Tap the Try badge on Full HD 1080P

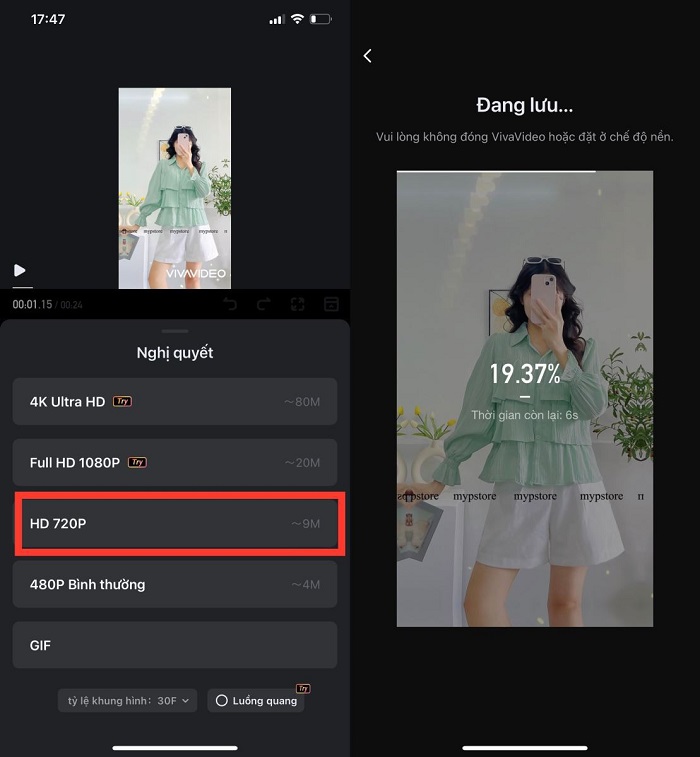pyautogui.click(x=137, y=462)
